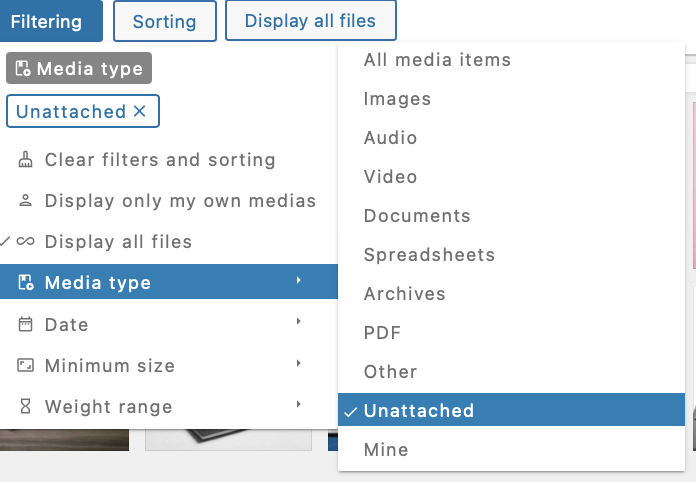Toggle the checked Unattached media type option

[x=418, y=411]
